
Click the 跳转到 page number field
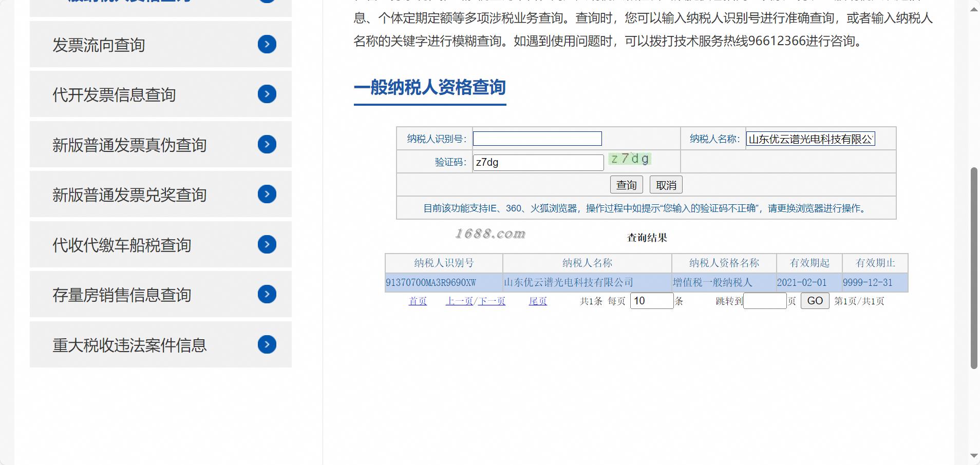click(x=765, y=301)
